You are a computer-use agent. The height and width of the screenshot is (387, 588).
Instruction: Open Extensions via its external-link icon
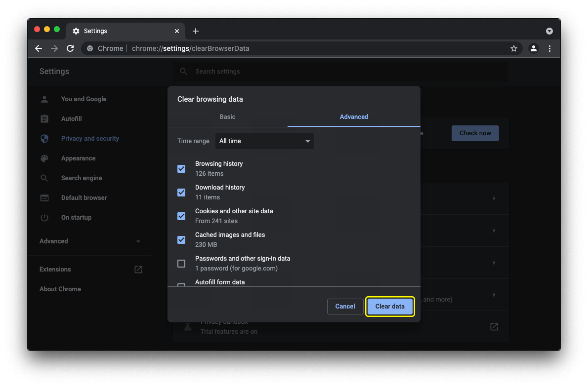click(x=138, y=269)
